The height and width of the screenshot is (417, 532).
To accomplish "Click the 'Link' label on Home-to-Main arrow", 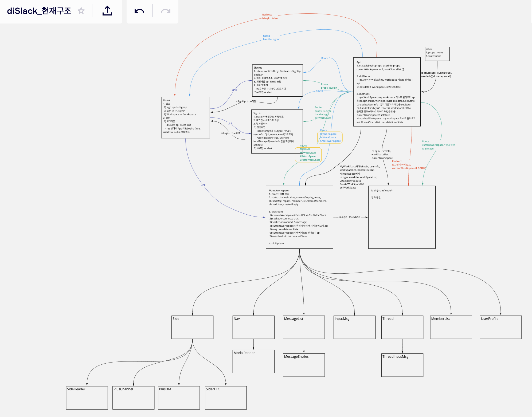I will pos(203,185).
